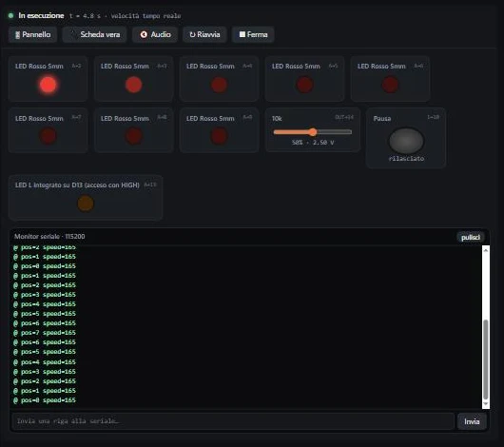Clear the serial monitor with pulisci
The image size is (504, 447).
coord(471,238)
